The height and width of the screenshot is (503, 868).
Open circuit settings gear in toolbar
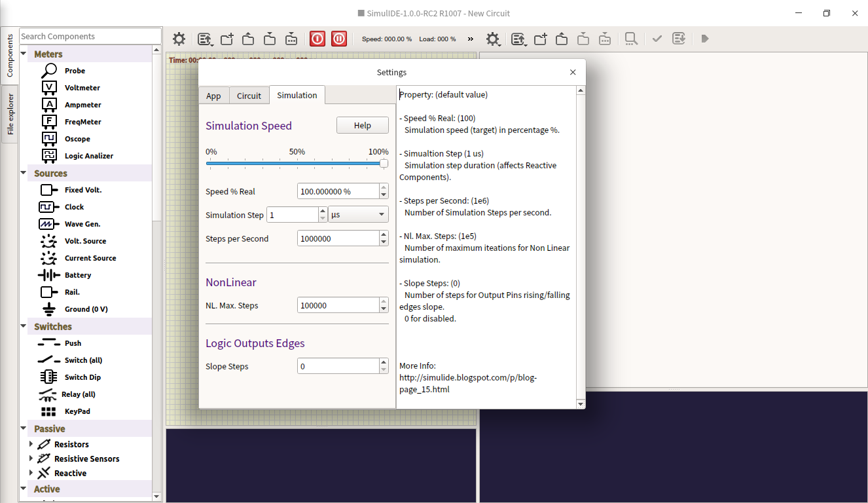pyautogui.click(x=179, y=39)
